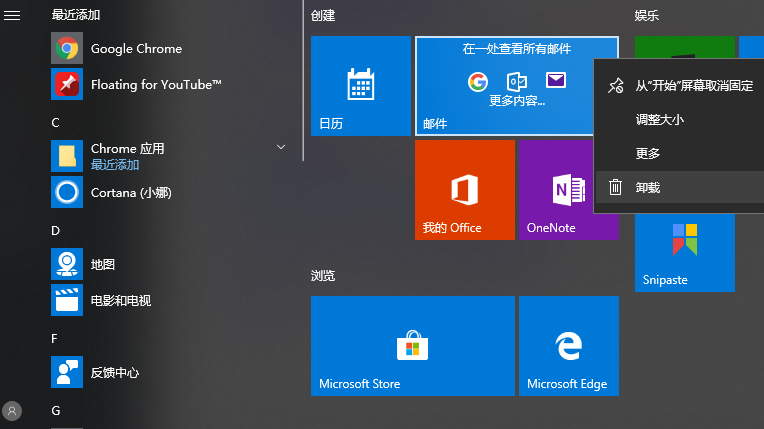This screenshot has width=764, height=429.
Task: Open the 地图 maps app icon
Action: click(x=67, y=264)
